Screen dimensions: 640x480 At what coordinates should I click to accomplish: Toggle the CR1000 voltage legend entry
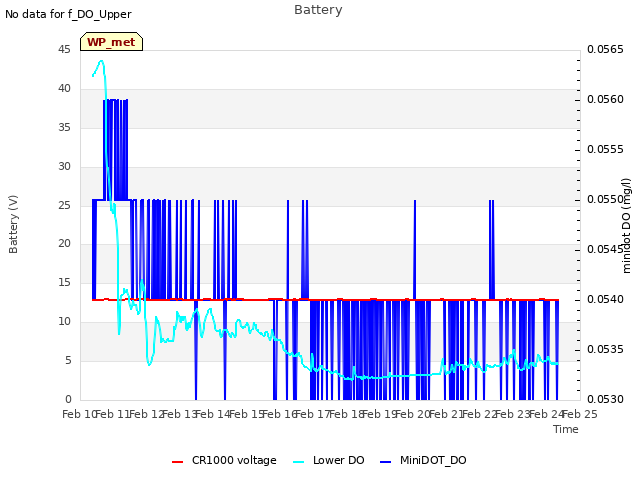[224, 460]
